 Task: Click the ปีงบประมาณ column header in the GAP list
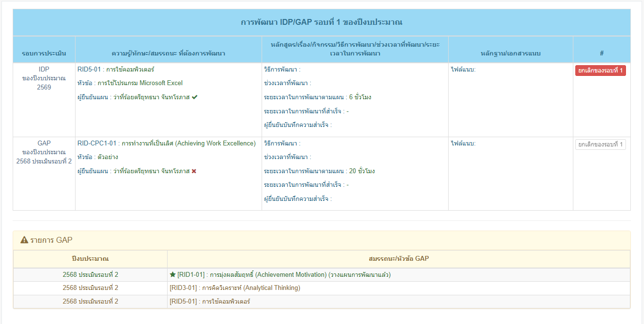[90, 258]
